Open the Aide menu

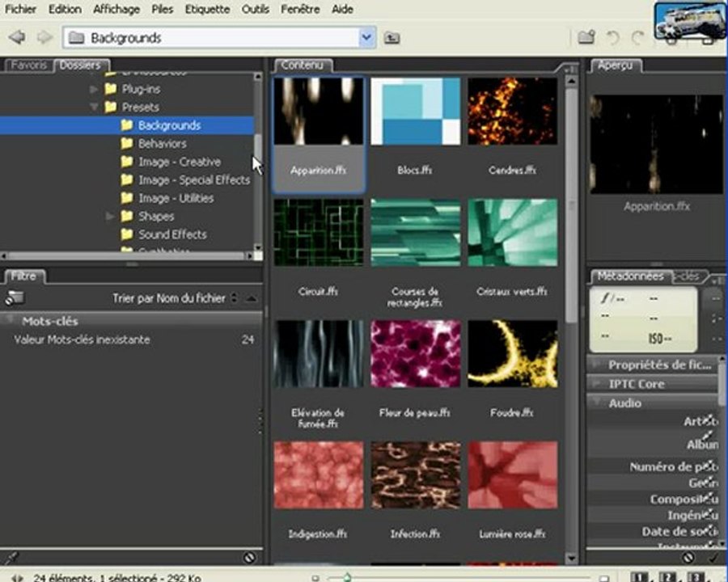(343, 9)
